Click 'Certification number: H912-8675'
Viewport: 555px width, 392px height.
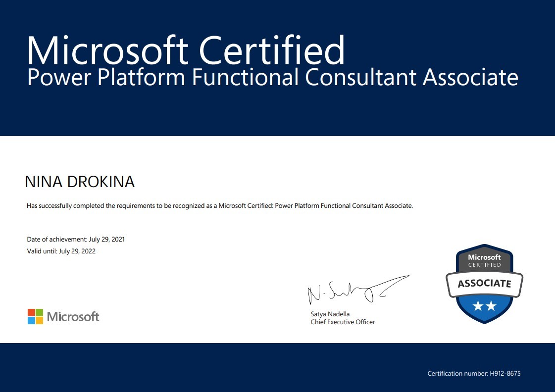tap(474, 373)
